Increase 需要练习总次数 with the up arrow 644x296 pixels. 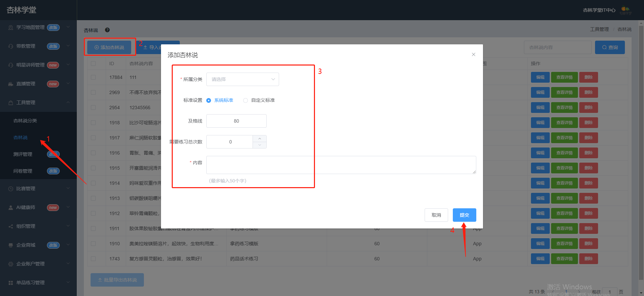(x=260, y=138)
